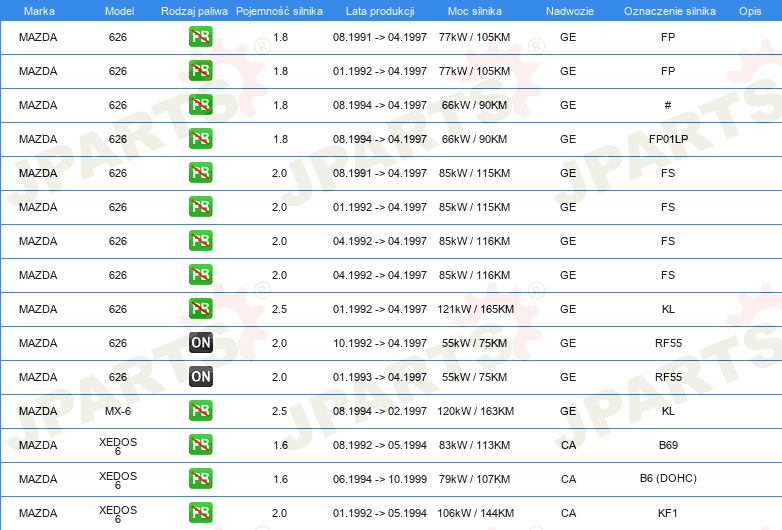This screenshot has height=530, width=782.
Task: Click the Marka column header
Action: (x=39, y=11)
